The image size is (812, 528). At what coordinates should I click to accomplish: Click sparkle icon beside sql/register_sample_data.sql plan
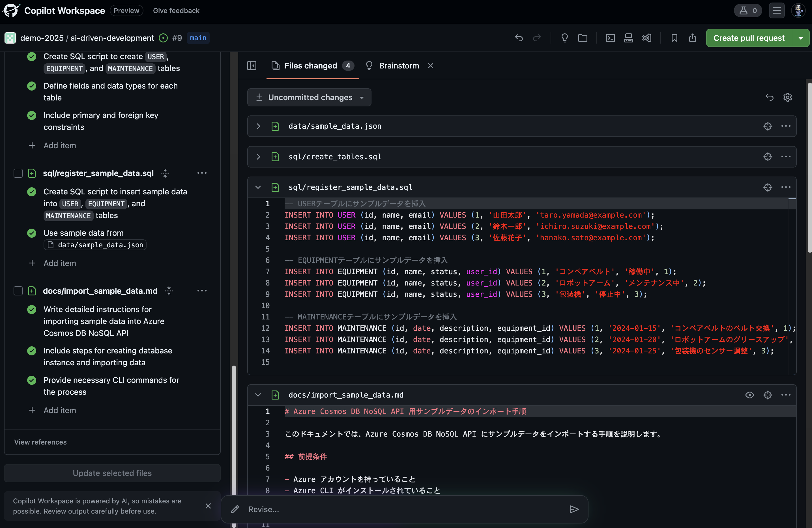[x=165, y=173]
